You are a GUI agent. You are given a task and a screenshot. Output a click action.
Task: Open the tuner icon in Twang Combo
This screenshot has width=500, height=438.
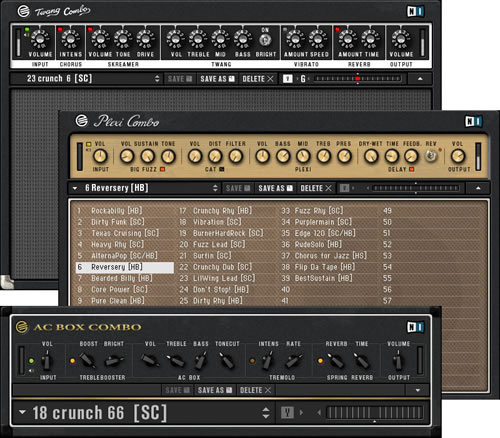pyautogui.click(x=287, y=79)
